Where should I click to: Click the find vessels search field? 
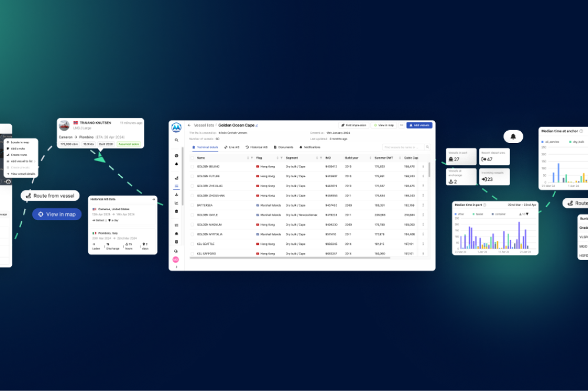(x=403, y=147)
